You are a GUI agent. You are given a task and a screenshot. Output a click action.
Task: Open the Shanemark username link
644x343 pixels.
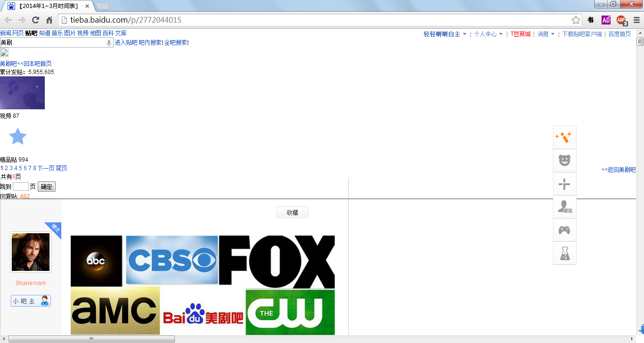tap(31, 283)
